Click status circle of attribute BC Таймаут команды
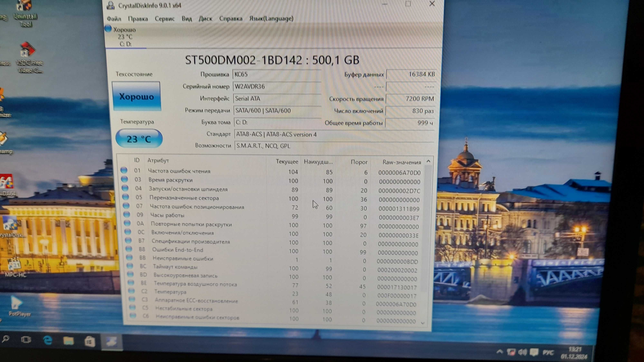The width and height of the screenshot is (644, 362). [x=129, y=266]
